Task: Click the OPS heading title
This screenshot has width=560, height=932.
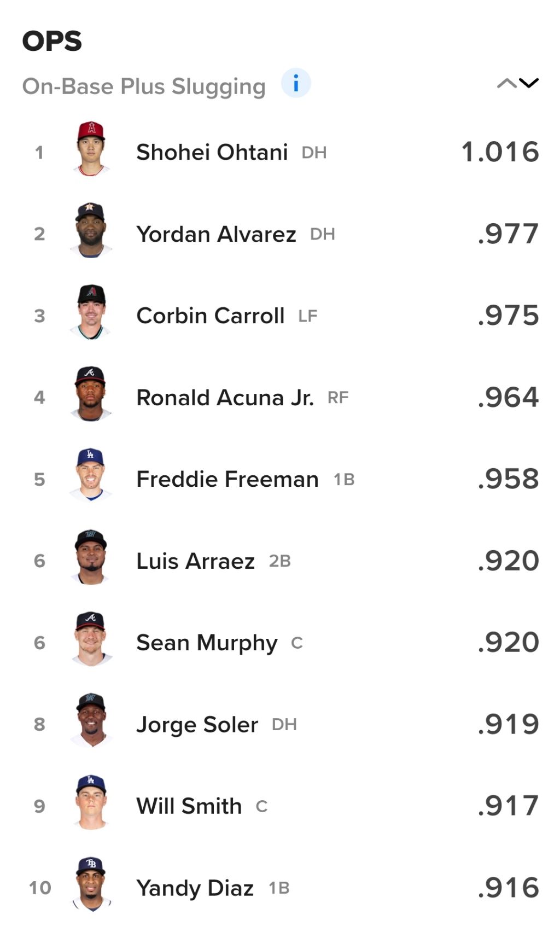Action: pyautogui.click(x=52, y=41)
